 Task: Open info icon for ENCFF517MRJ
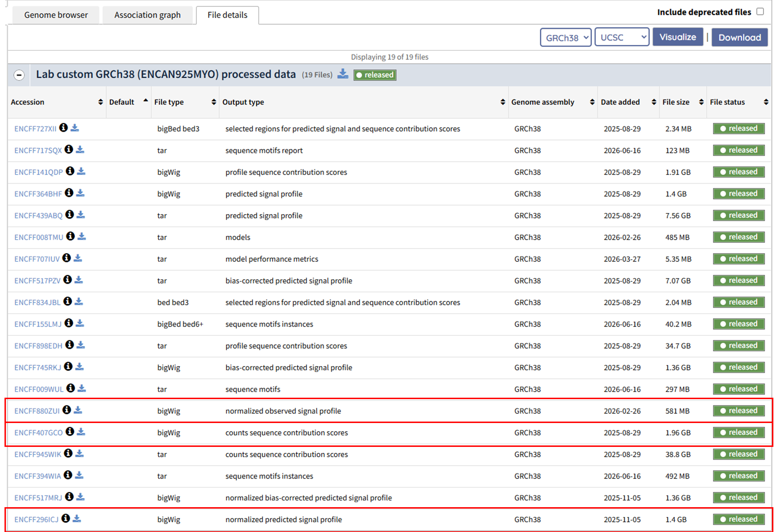click(69, 497)
